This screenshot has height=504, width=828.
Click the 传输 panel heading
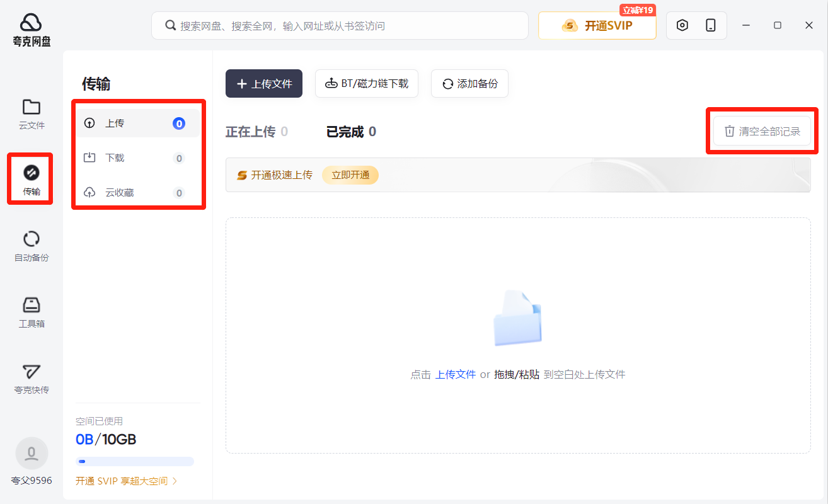pyautogui.click(x=96, y=84)
